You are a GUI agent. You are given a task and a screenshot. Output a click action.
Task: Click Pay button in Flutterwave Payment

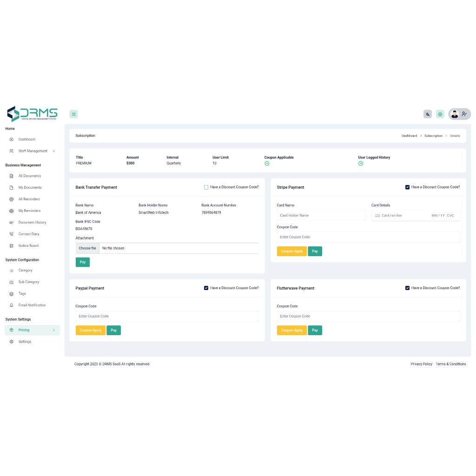pos(315,331)
